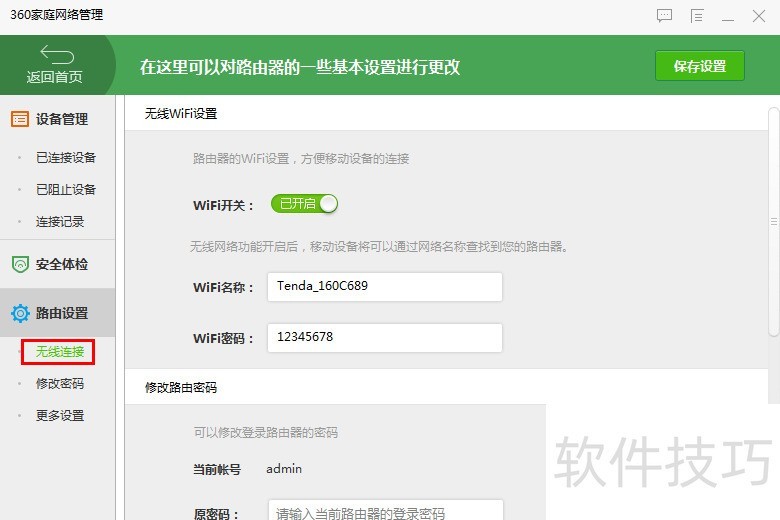Minimize the 360家庭网络管理 window
780x520 pixels.
[x=729, y=16]
